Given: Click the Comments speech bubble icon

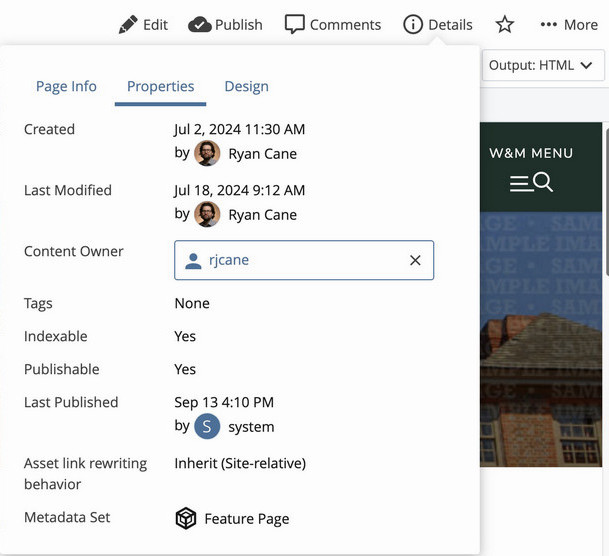Looking at the screenshot, I should pyautogui.click(x=294, y=25).
